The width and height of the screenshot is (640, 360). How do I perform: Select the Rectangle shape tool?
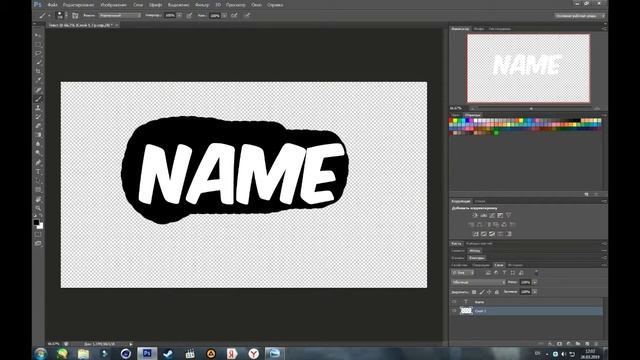tap(38, 190)
